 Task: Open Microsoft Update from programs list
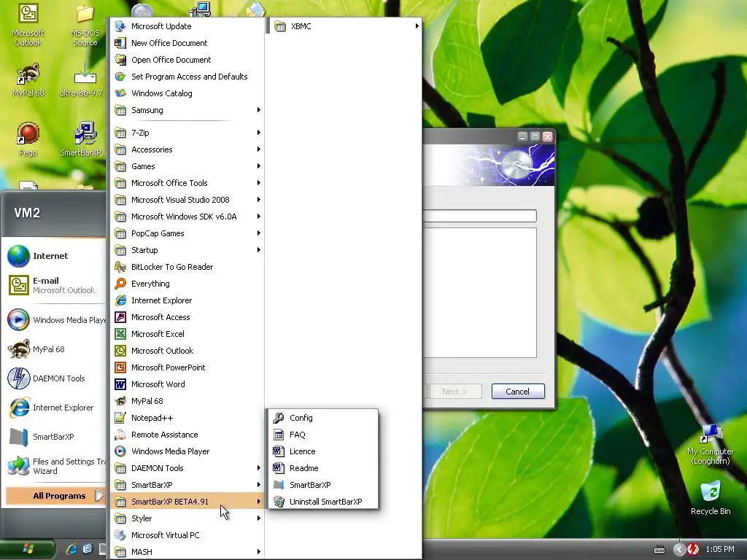click(x=187, y=26)
